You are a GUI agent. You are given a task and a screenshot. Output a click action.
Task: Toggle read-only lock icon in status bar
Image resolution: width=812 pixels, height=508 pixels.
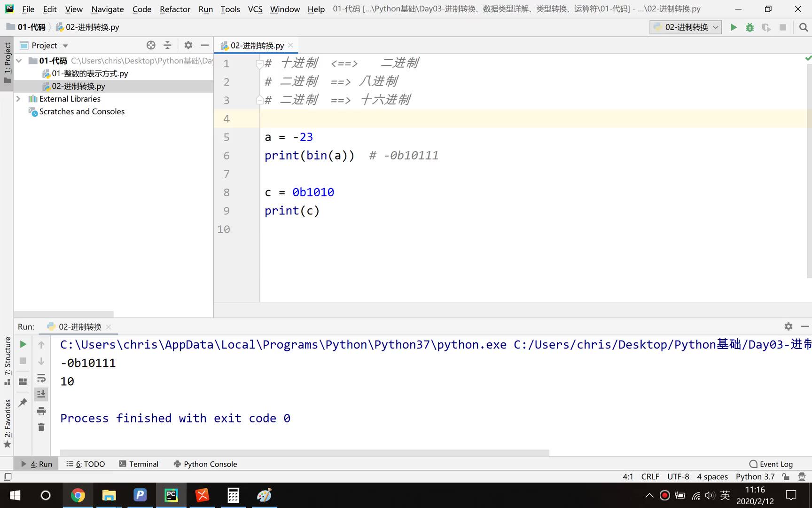(786, 476)
